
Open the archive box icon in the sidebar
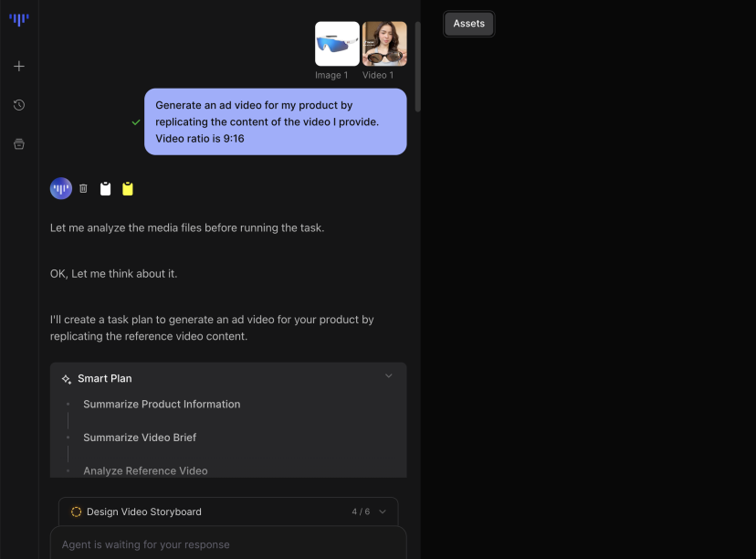[x=19, y=143]
